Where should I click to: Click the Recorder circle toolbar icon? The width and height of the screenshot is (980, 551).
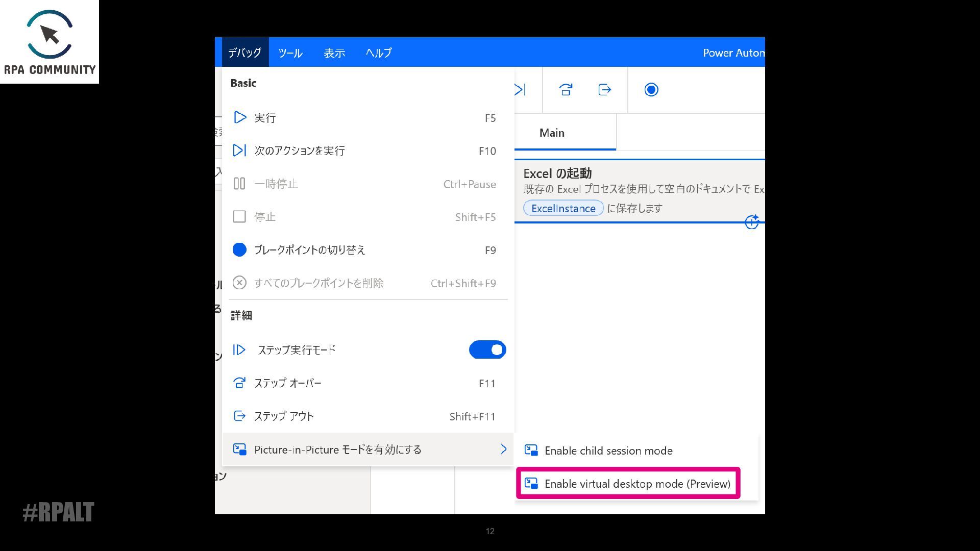(x=651, y=90)
